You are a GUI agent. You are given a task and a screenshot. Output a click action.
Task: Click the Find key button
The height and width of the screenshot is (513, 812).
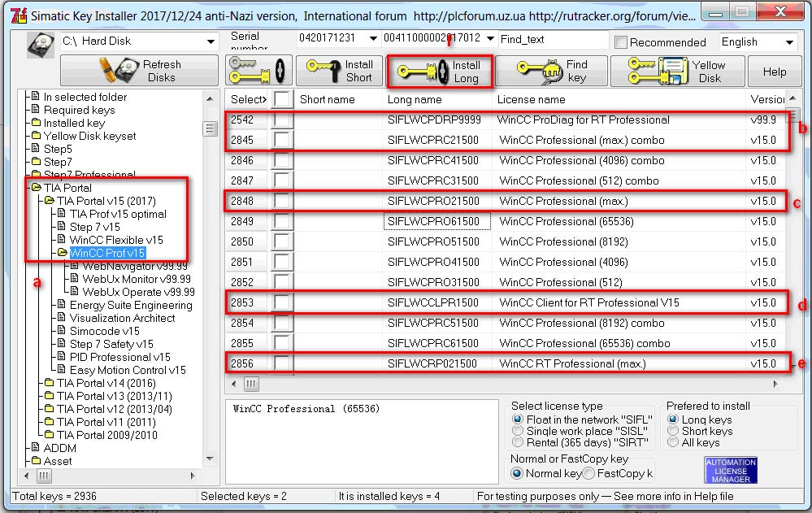tap(552, 71)
